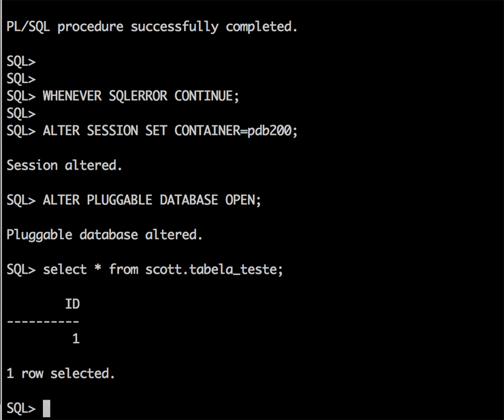Click the OPEN; keyword

point(244,200)
